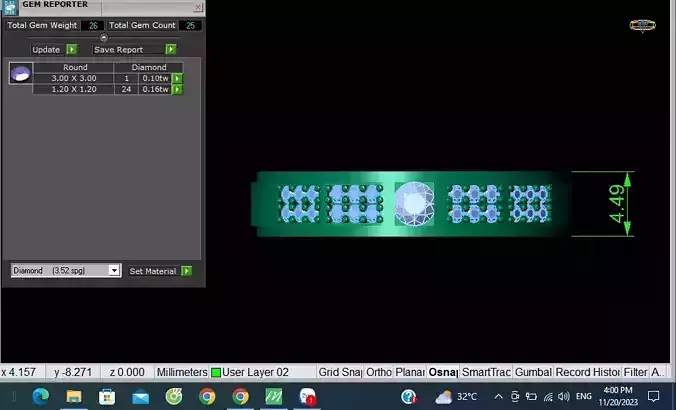Toggle Ortho mode in status bar
The width and height of the screenshot is (676, 410).
tap(379, 372)
